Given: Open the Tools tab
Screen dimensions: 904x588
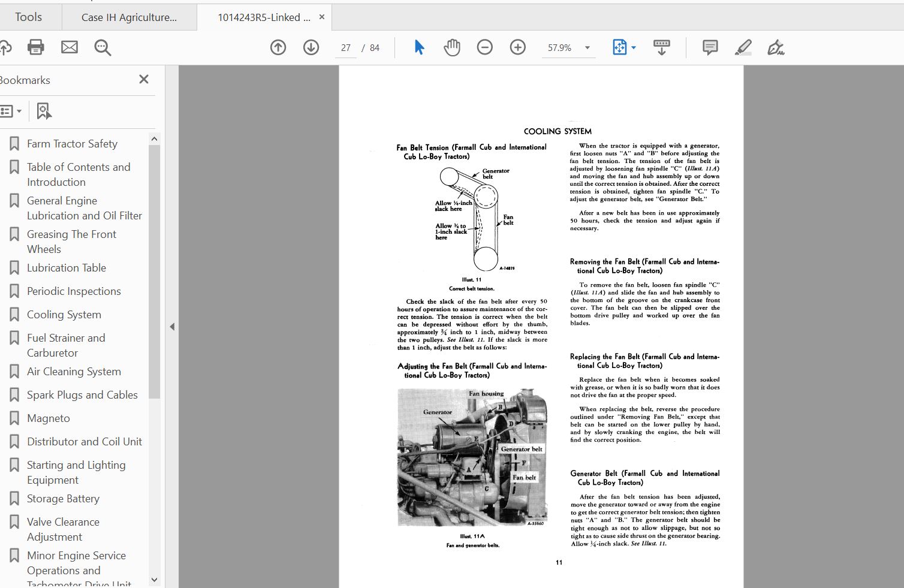Looking at the screenshot, I should click(29, 17).
